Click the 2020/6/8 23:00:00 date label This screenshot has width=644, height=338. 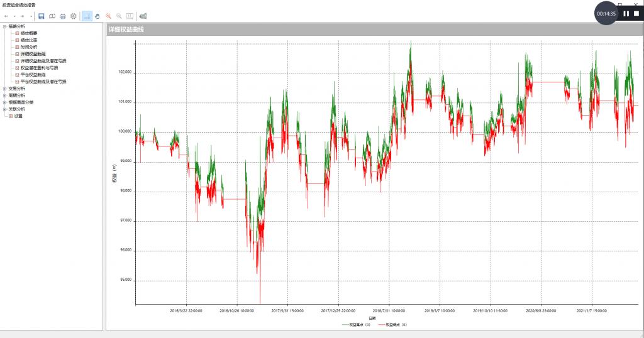coord(541,311)
